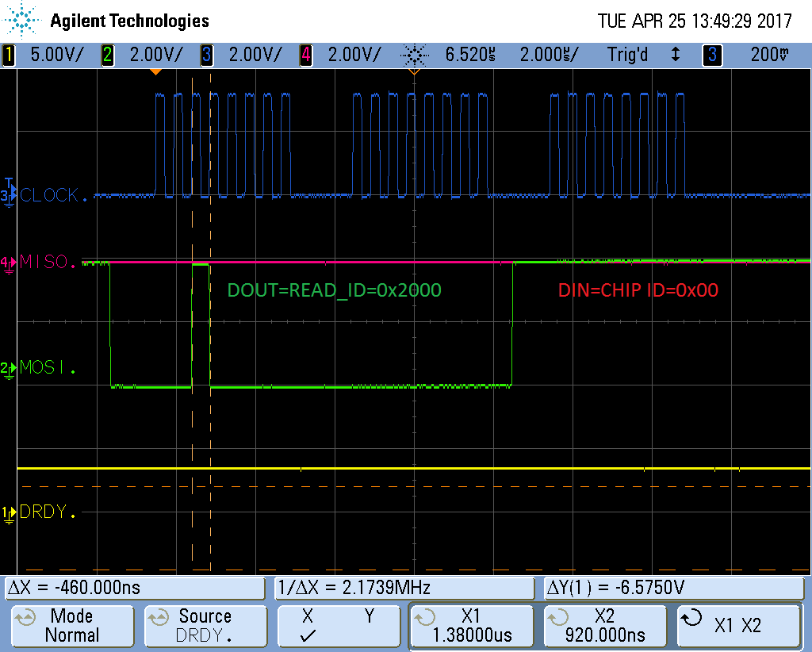Select the X2 cursor softkey
The width and height of the screenshot is (812, 652).
(605, 626)
